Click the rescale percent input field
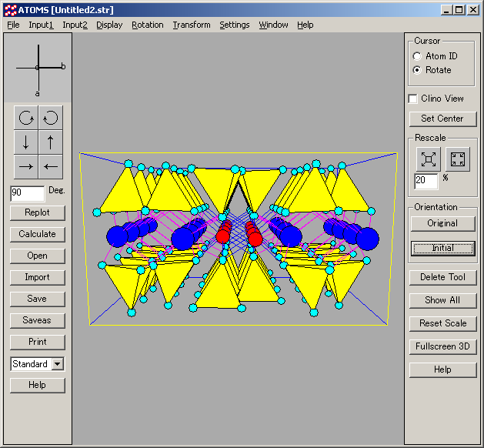Screen dimensions: 484x448 [426, 182]
